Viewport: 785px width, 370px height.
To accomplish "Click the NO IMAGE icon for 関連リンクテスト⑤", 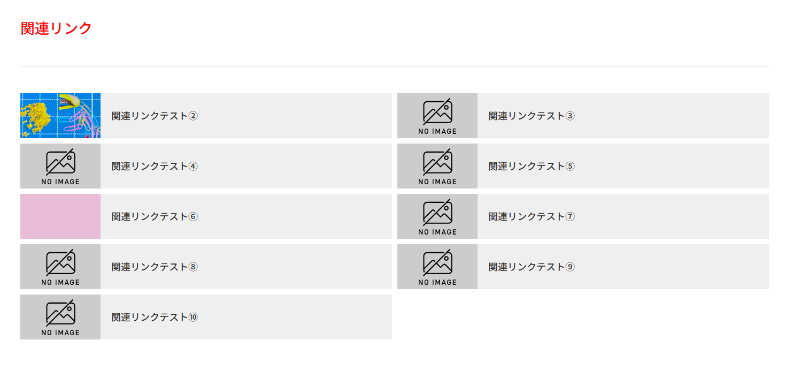I will click(437, 166).
